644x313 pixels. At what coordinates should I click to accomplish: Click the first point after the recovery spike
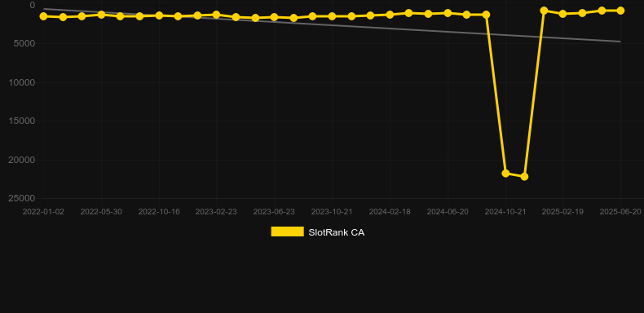(x=544, y=11)
